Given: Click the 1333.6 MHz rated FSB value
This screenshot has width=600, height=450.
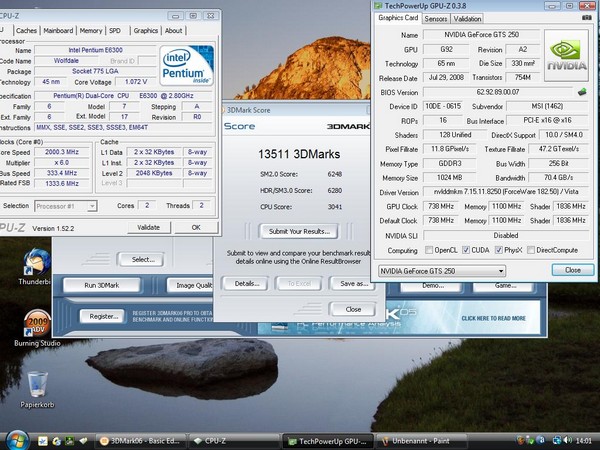Looking at the screenshot, I should 62,184.
